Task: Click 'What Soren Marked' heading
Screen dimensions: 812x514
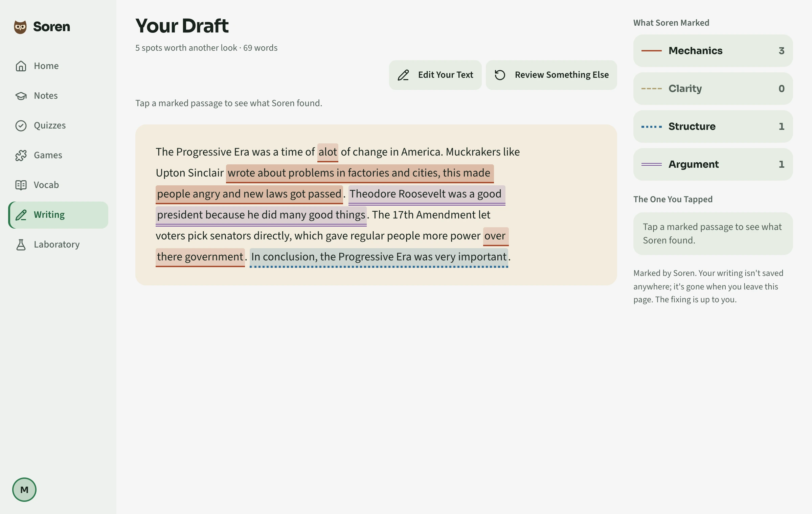Action: coord(671,23)
